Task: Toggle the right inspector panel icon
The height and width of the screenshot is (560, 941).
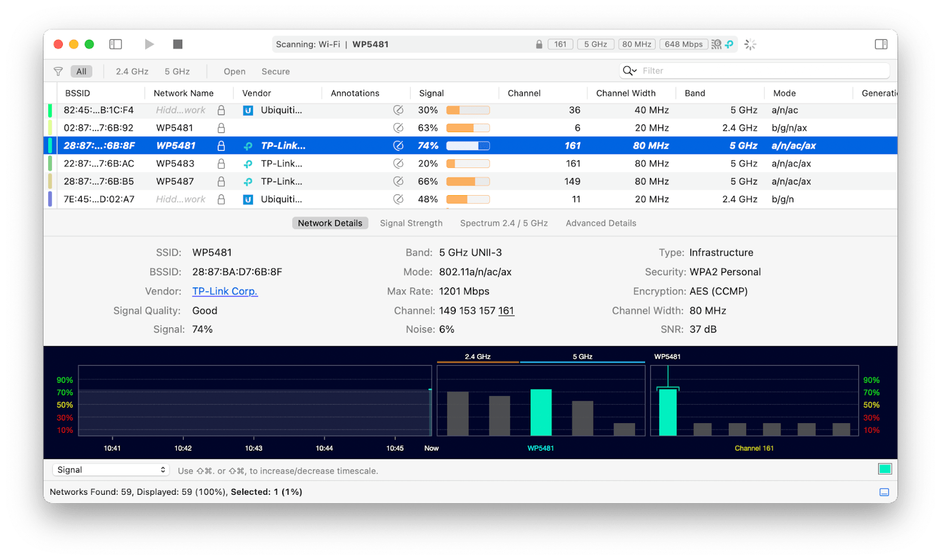Action: tap(881, 44)
